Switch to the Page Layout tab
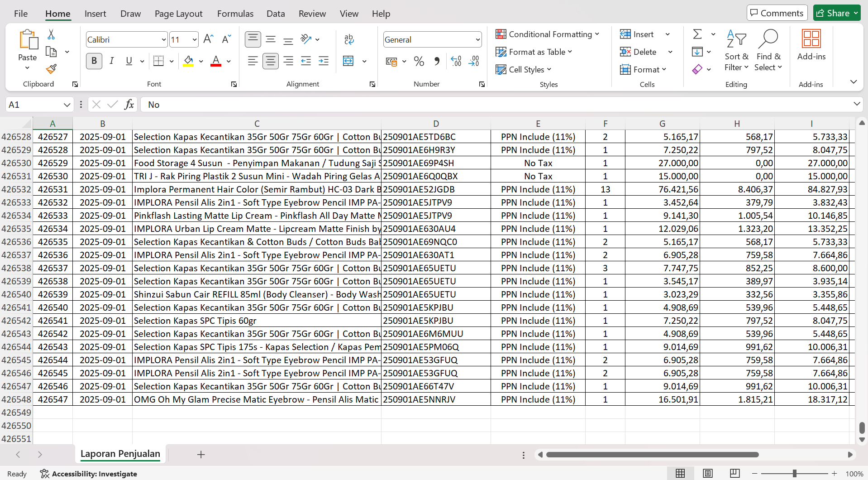This screenshot has width=868, height=480. click(179, 14)
